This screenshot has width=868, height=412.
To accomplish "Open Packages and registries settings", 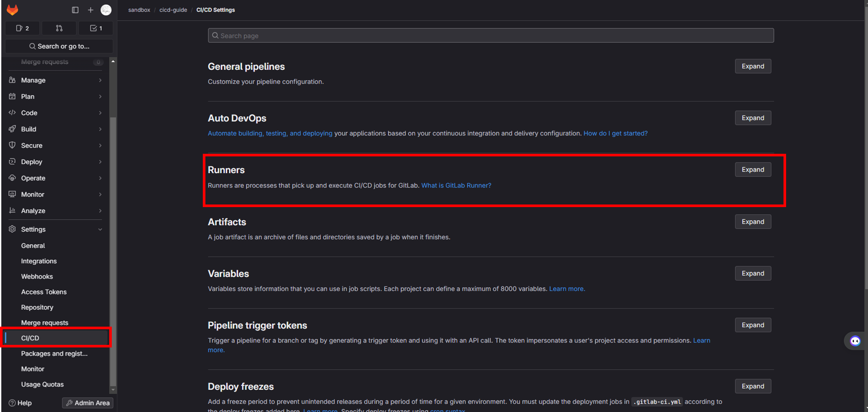I will (54, 354).
